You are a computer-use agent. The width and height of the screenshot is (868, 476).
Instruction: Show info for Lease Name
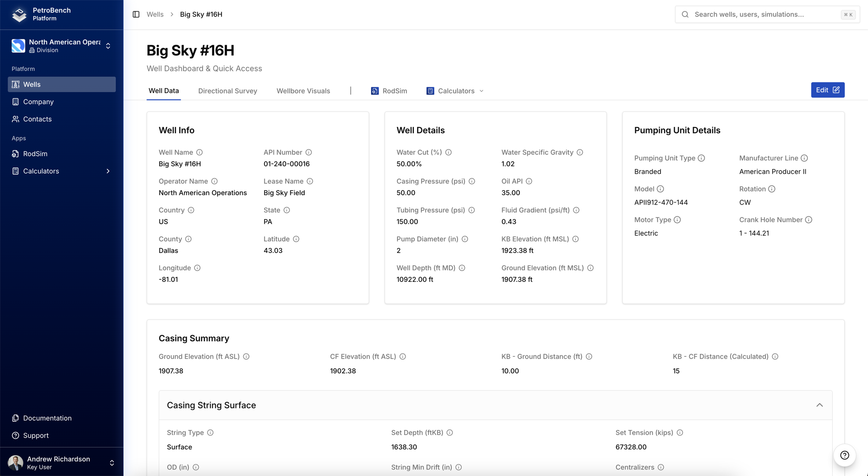(x=310, y=182)
